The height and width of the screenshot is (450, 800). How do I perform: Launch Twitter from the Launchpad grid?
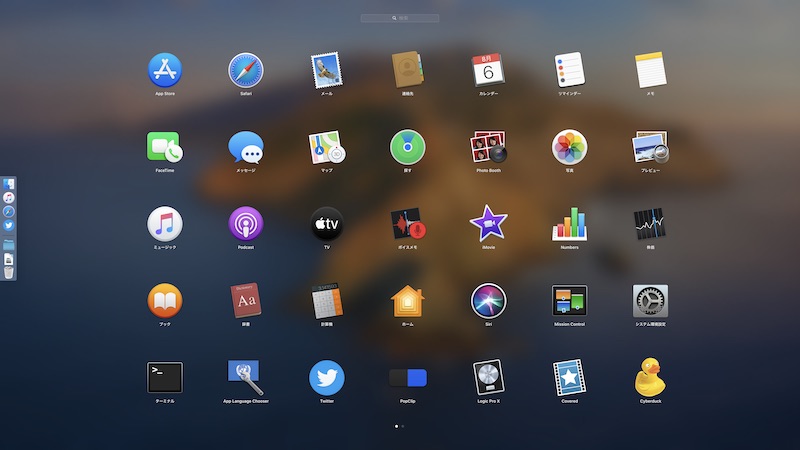coord(327,378)
